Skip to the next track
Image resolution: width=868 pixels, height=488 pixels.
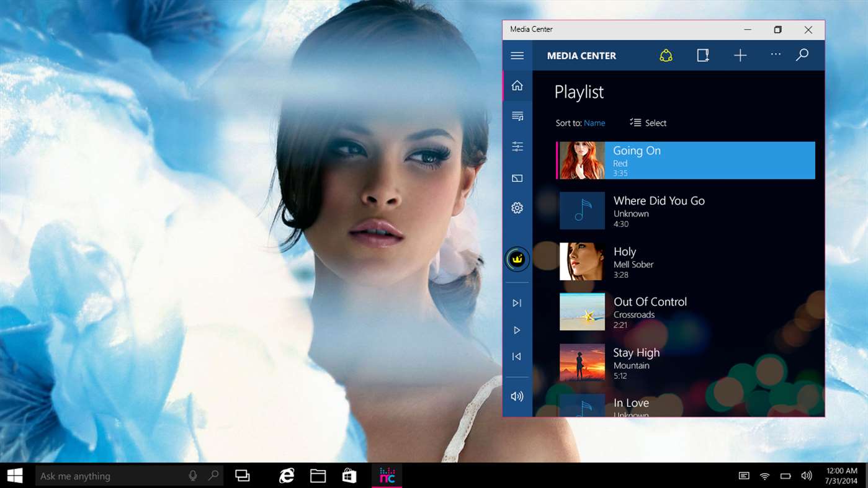(517, 303)
